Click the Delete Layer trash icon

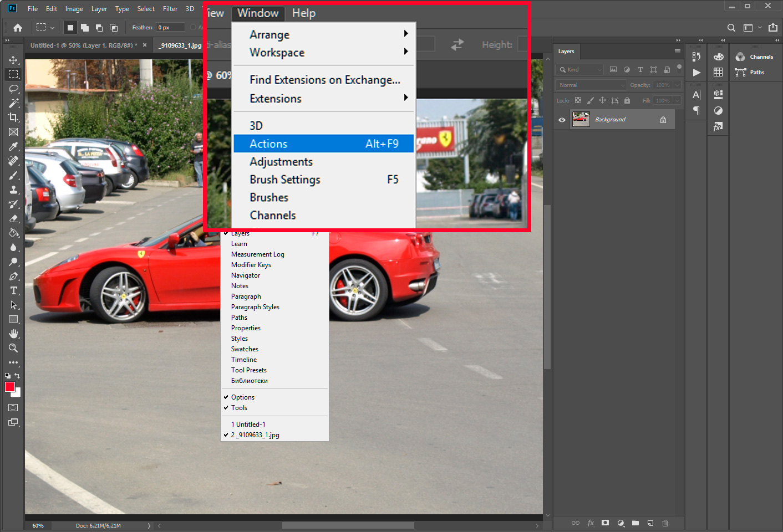(664, 523)
